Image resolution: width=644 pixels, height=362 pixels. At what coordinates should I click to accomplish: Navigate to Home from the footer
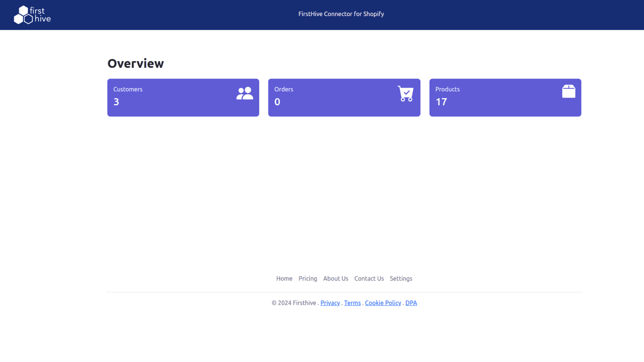[x=284, y=278]
